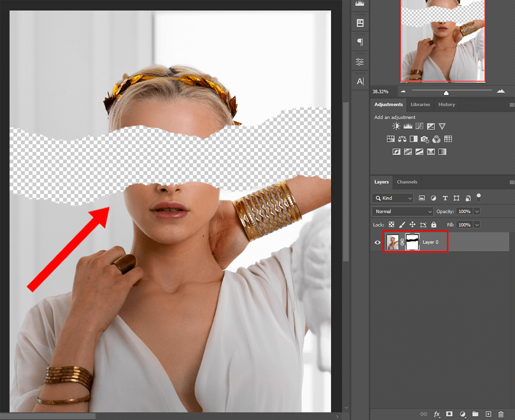The width and height of the screenshot is (515, 420).
Task: Add a Threshold adjustment
Action: pyautogui.click(x=419, y=152)
